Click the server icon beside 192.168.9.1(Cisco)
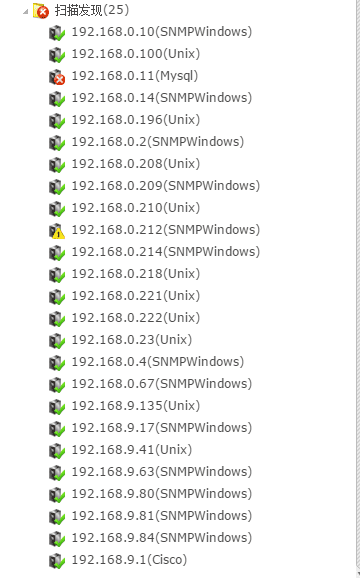The width and height of the screenshot is (360, 578). tap(57, 561)
